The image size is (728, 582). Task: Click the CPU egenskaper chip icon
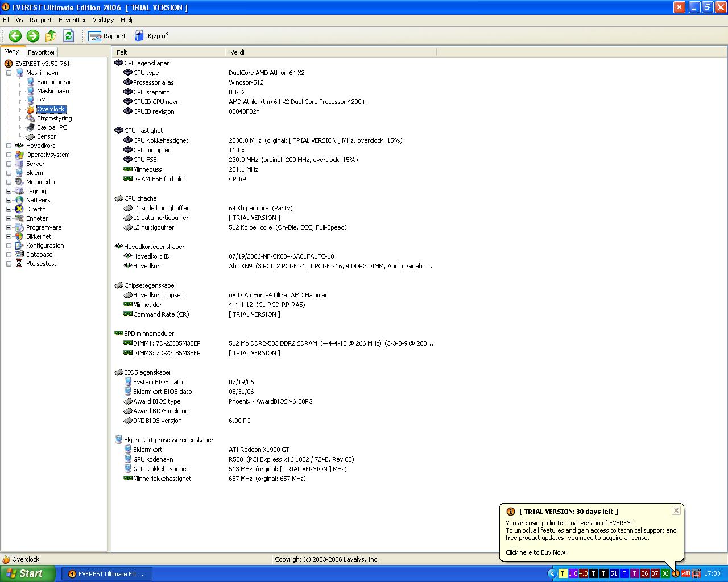point(119,63)
